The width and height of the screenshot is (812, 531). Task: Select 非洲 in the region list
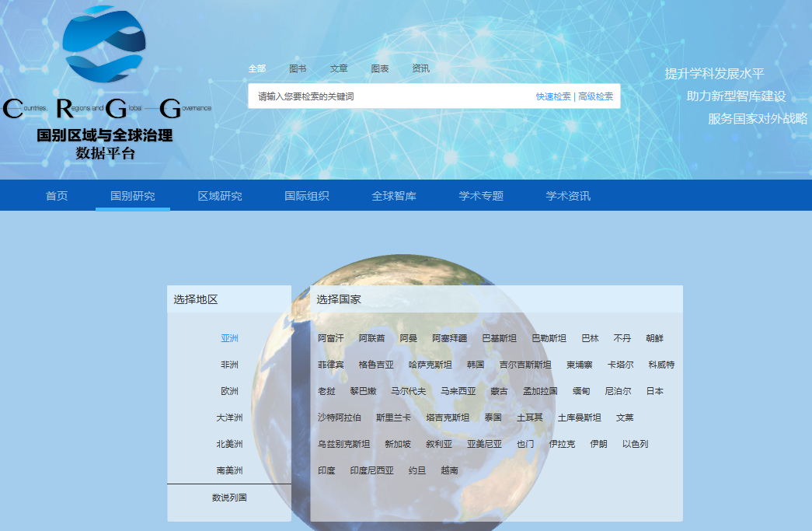229,365
